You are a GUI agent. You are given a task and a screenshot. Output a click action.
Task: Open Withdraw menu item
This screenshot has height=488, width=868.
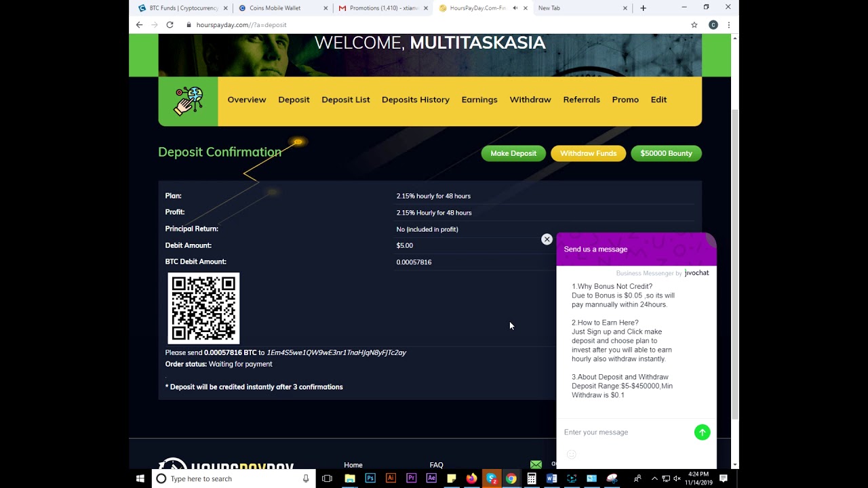coord(530,100)
